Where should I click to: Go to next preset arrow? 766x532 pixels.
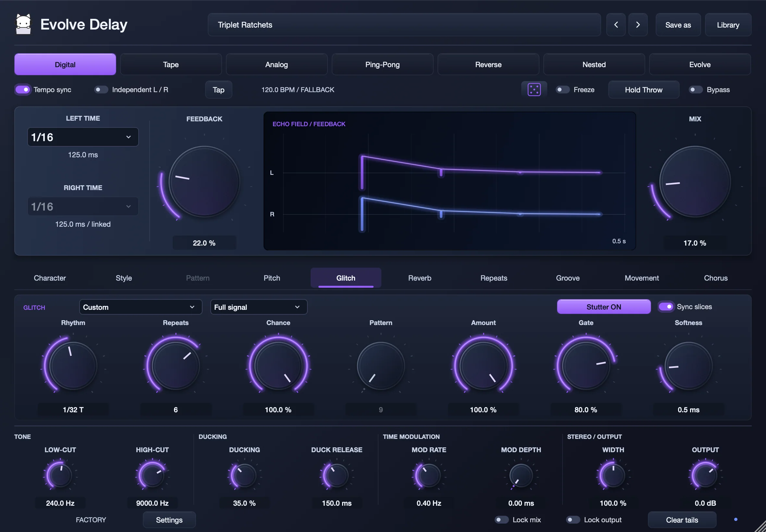click(x=637, y=25)
